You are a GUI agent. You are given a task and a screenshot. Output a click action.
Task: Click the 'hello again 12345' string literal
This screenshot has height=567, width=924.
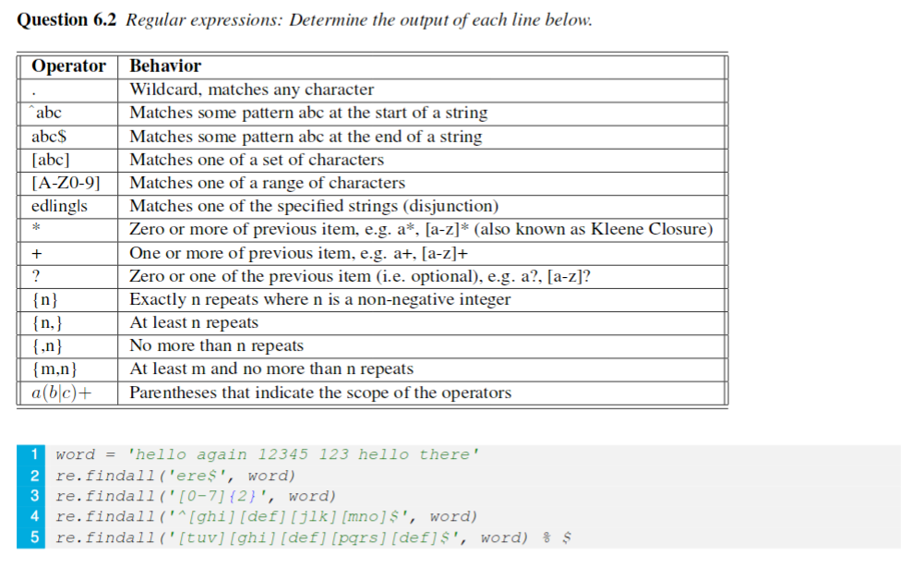coord(304,454)
